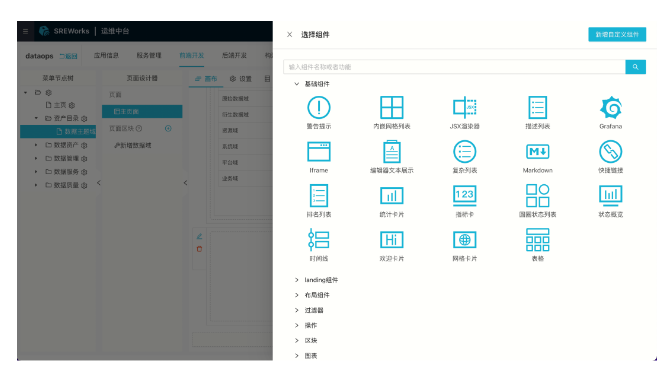Expand the 数据质量 tree folder arrow
This screenshot has height=371, width=670.
click(36, 185)
